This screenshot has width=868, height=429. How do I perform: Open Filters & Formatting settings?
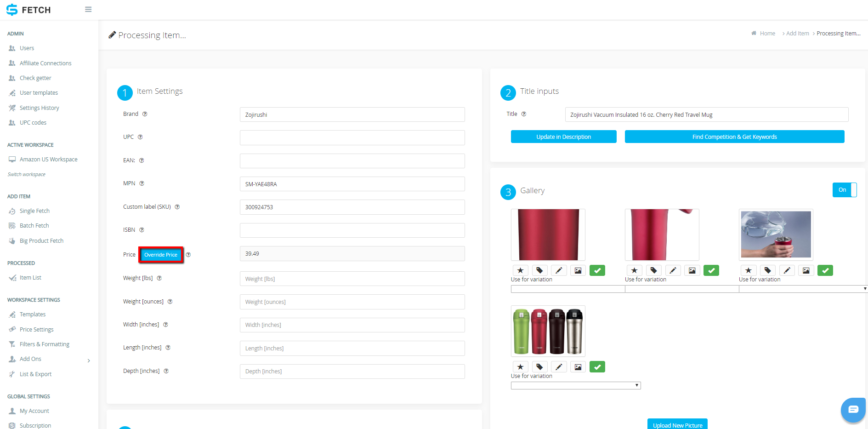pos(45,344)
